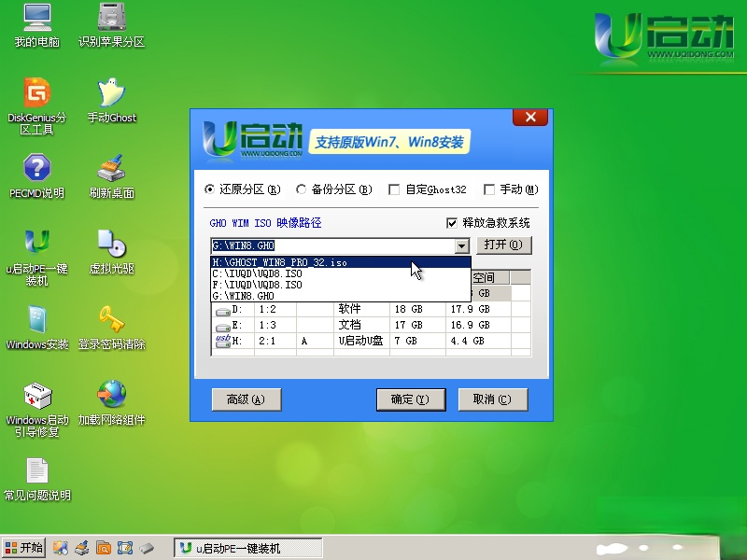
Task: Collapse the image path dropdown arrow
Action: point(461,245)
